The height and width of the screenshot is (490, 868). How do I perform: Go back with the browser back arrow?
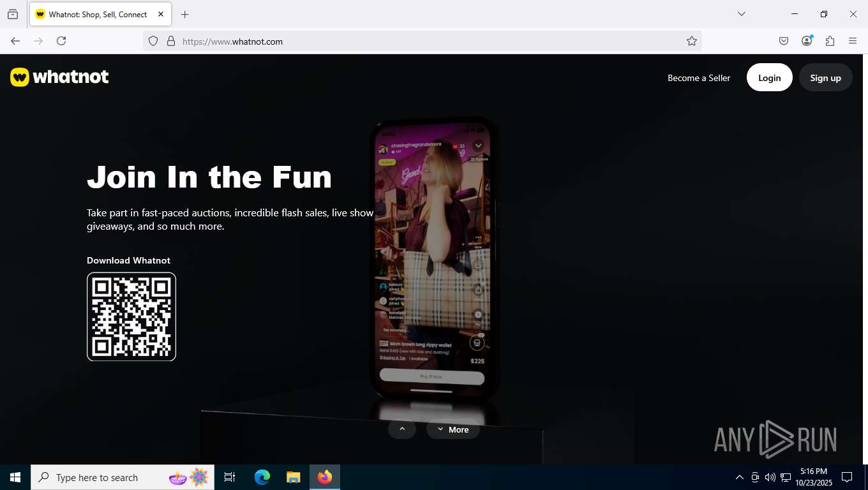pos(15,41)
